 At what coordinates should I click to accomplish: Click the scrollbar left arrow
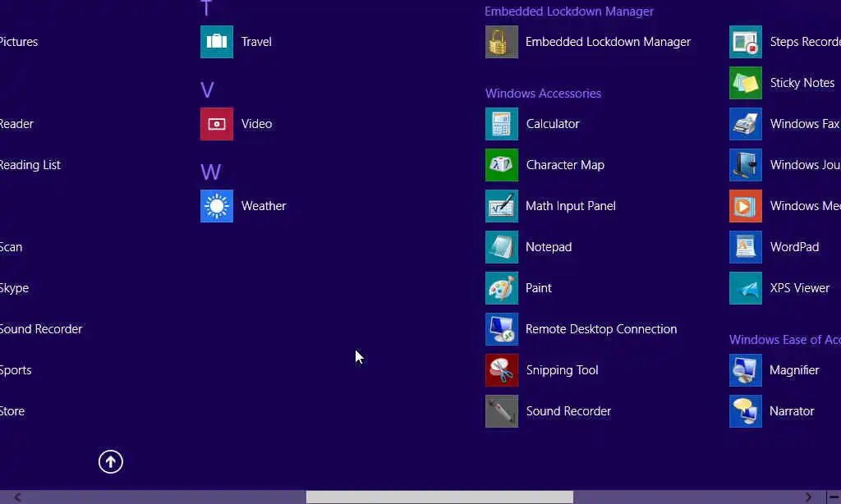[x=17, y=497]
